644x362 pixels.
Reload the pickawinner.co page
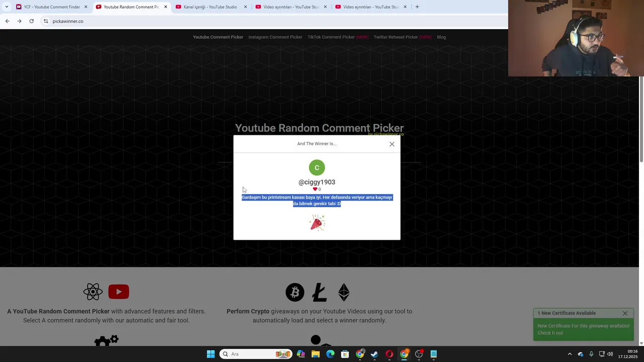[x=31, y=21]
